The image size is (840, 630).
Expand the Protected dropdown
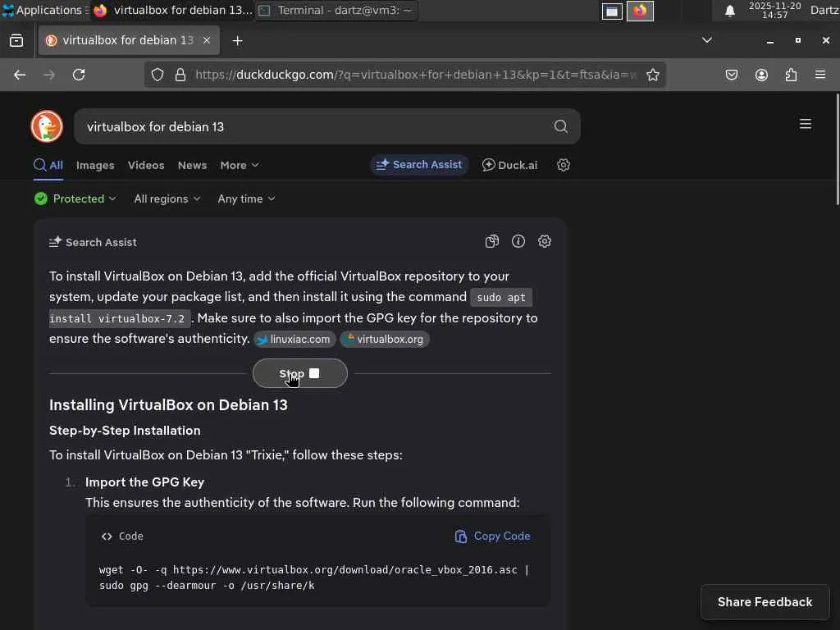75,199
